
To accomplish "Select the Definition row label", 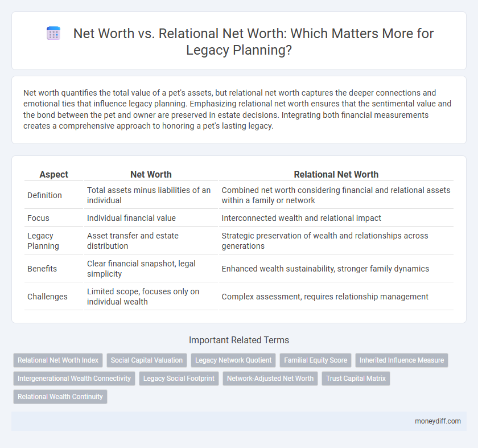I will coord(44,195).
